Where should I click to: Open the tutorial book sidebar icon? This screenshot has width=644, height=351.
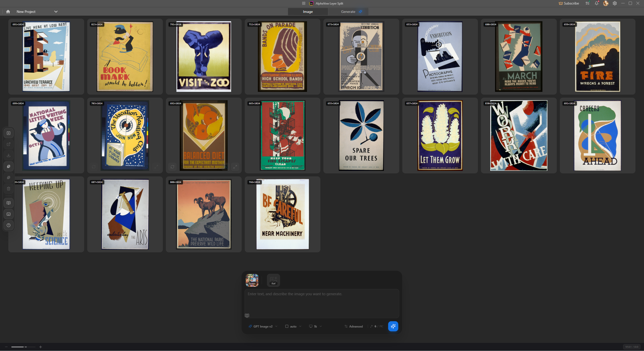(x=9, y=203)
